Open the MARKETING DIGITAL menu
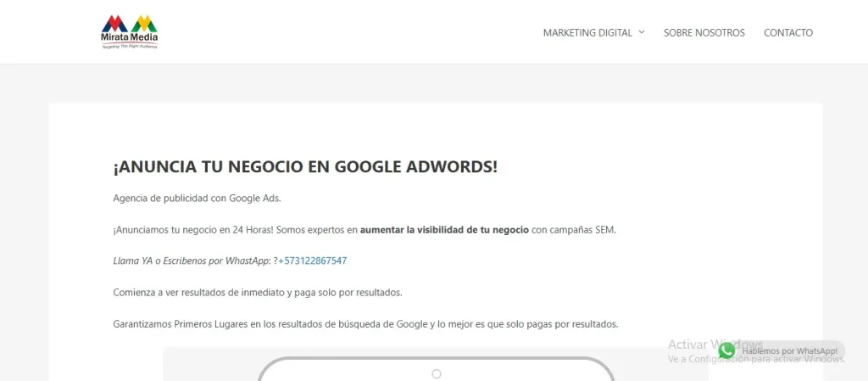 point(587,33)
